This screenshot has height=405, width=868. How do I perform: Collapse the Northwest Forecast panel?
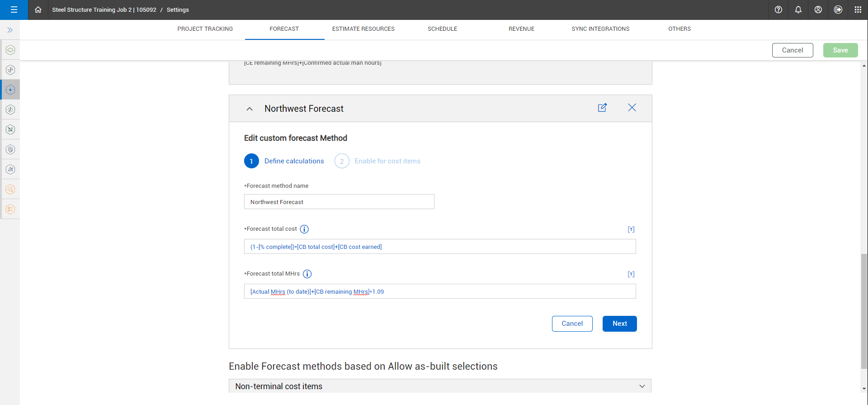(250, 109)
